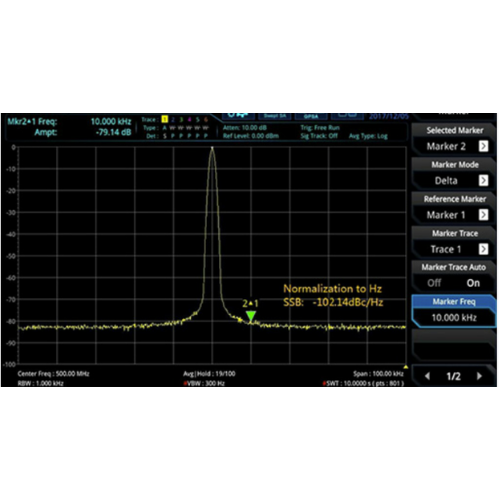Viewport: 500px width, 500px height.
Task: Open the Selected Marker arrow for Marker 2
Action: pyautogui.click(x=483, y=146)
